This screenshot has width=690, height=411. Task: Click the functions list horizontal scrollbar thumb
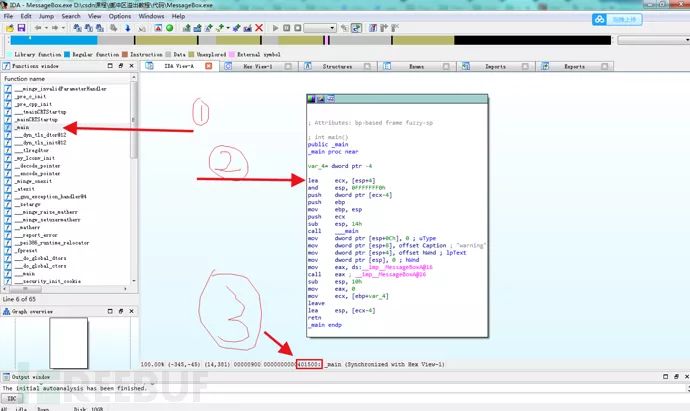click(x=25, y=289)
